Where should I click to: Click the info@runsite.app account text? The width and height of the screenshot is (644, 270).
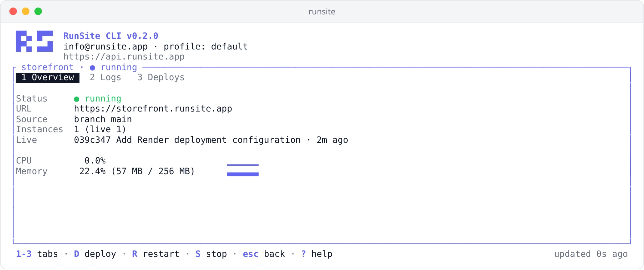(105, 47)
